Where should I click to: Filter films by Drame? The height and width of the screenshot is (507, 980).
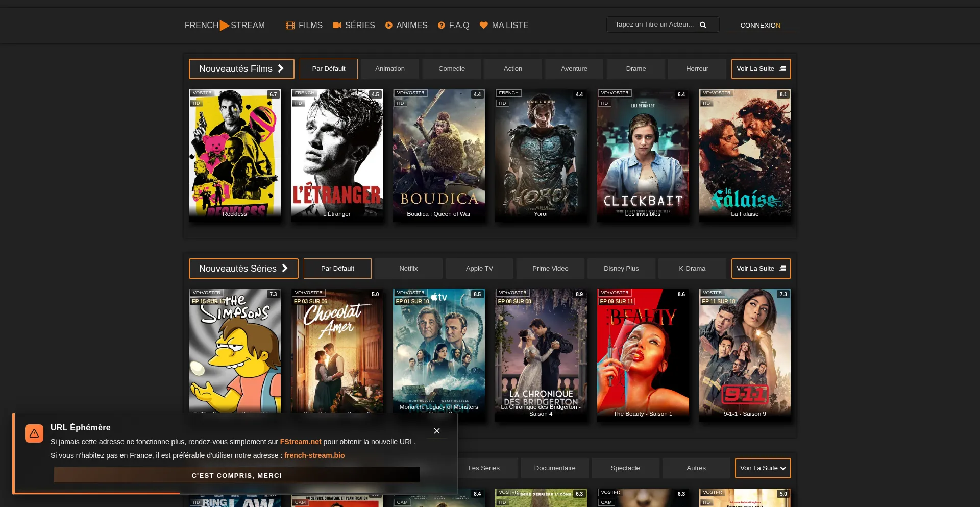[x=636, y=69]
